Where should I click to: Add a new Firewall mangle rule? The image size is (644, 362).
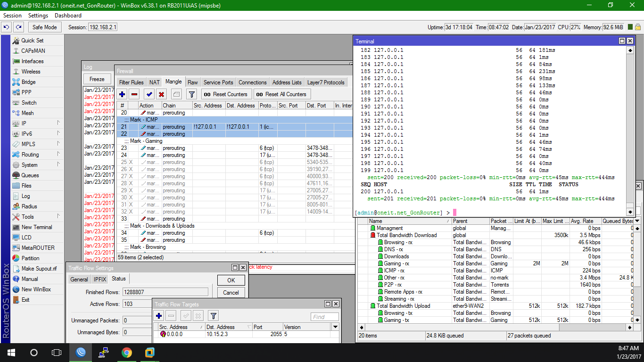click(x=123, y=94)
